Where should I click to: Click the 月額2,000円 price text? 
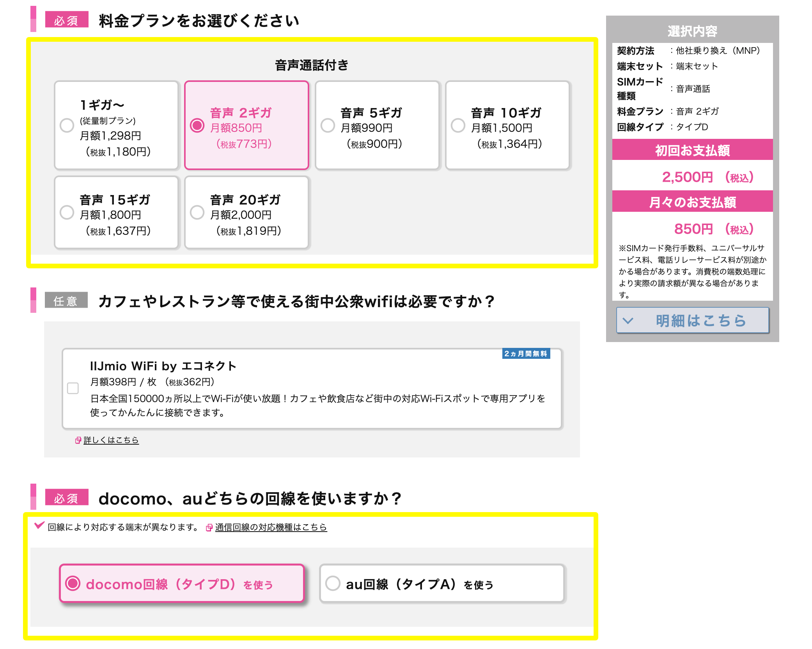241,215
